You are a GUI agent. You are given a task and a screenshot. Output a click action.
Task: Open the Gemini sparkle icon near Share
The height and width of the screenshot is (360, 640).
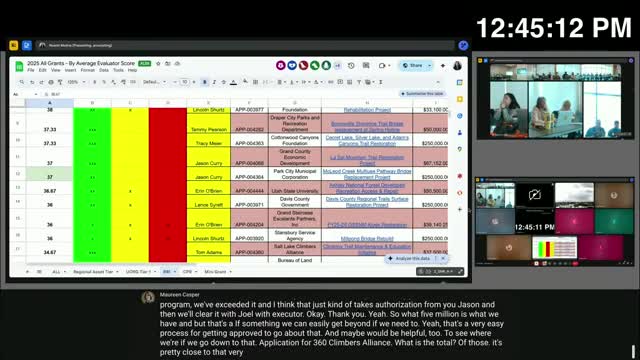pos(443,65)
